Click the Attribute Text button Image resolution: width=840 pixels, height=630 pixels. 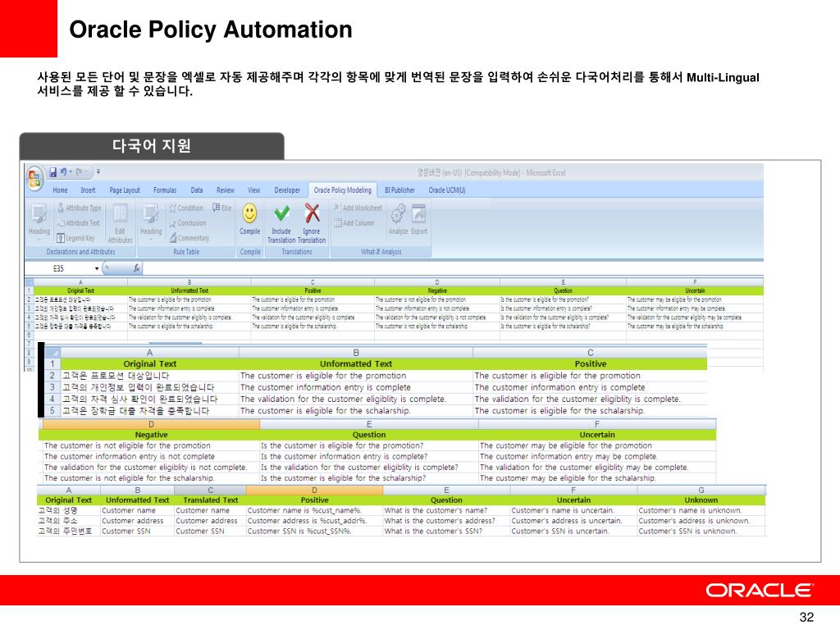point(79,223)
